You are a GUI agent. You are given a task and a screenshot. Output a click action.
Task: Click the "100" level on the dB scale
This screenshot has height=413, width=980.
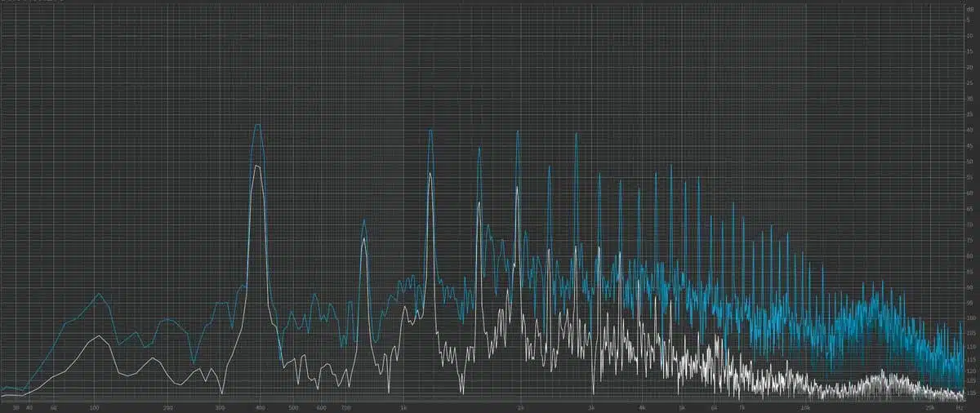969,318
